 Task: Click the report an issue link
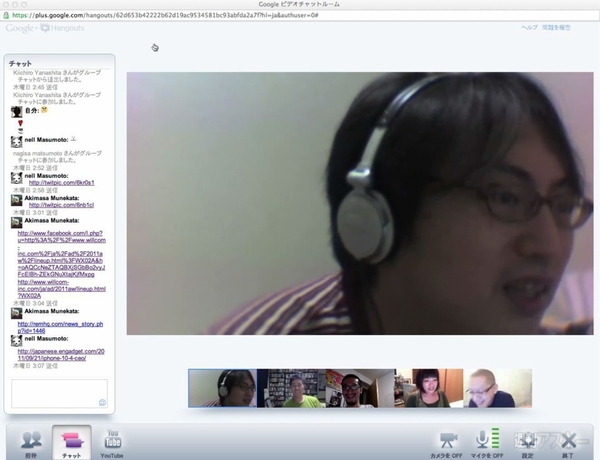(556, 28)
